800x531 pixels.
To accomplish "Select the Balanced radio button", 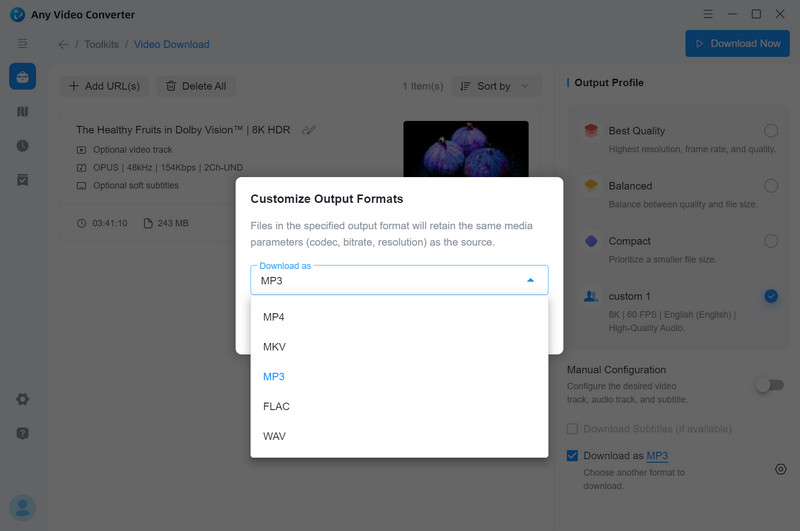I will [x=771, y=186].
